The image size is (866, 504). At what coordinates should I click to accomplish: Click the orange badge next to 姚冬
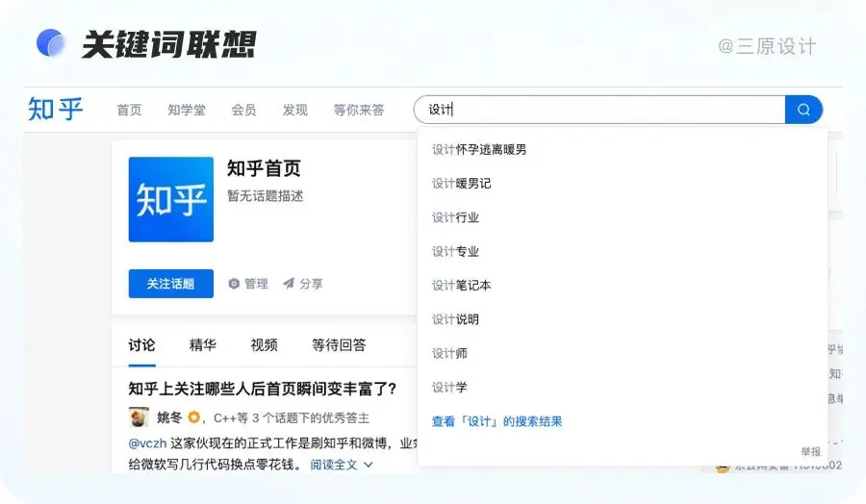(193, 417)
